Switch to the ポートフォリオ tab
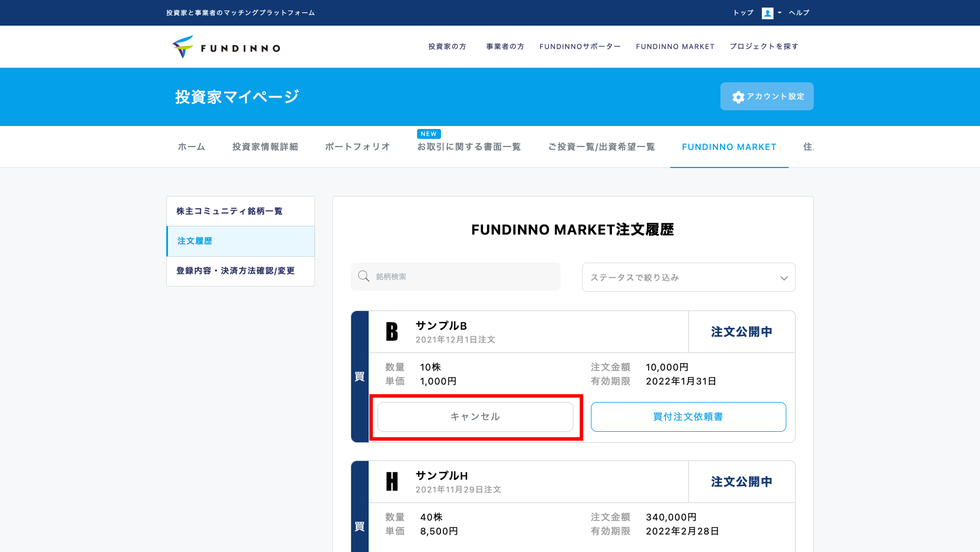Image resolution: width=980 pixels, height=552 pixels. 358,147
